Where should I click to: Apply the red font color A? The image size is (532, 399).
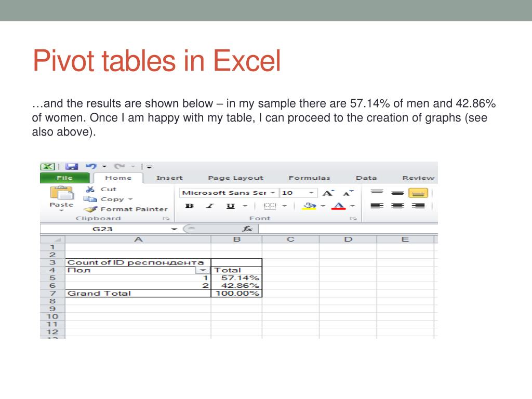pos(338,206)
